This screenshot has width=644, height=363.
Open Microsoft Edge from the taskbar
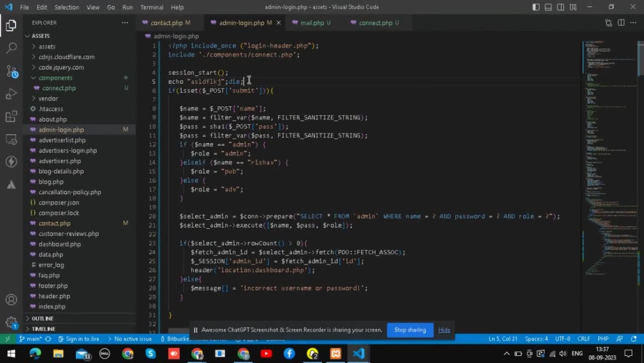(x=35, y=353)
